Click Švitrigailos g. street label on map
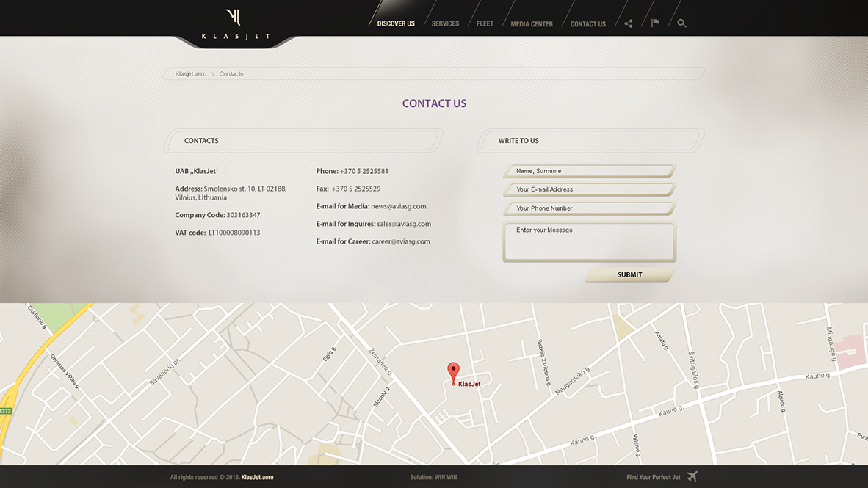The image size is (868, 488). [x=693, y=370]
